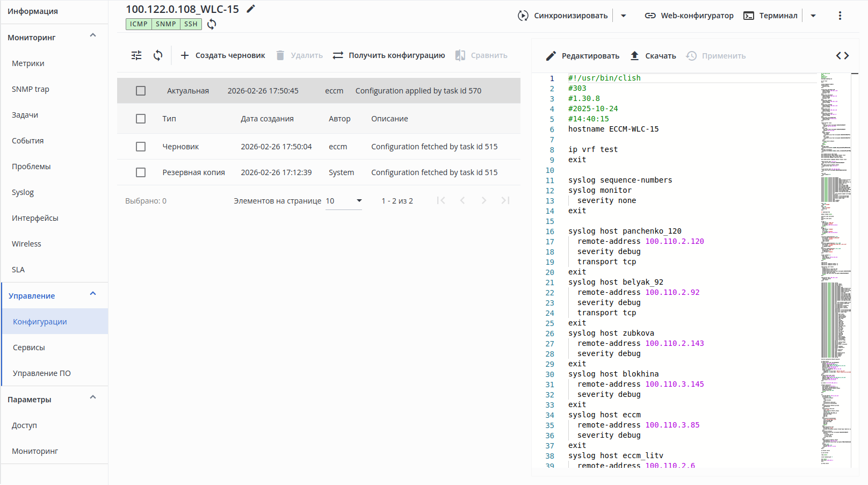Open the items per page selector
This screenshot has height=485, width=868.
point(344,201)
